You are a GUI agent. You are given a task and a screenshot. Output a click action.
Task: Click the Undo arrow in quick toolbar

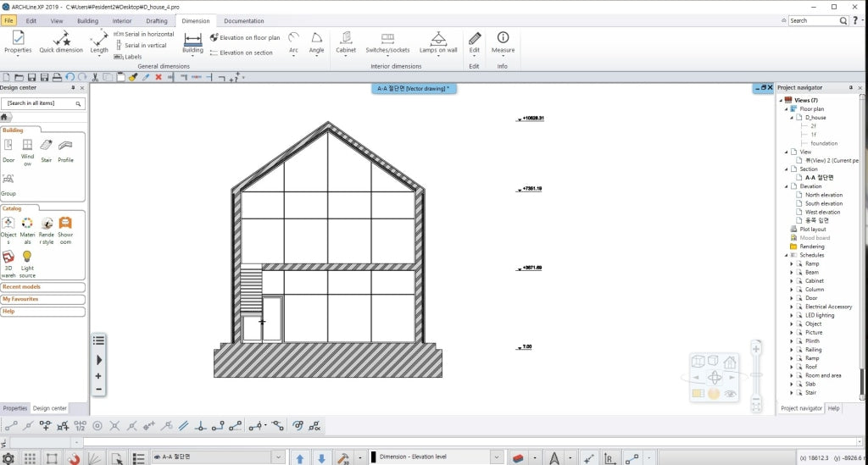coord(70,77)
